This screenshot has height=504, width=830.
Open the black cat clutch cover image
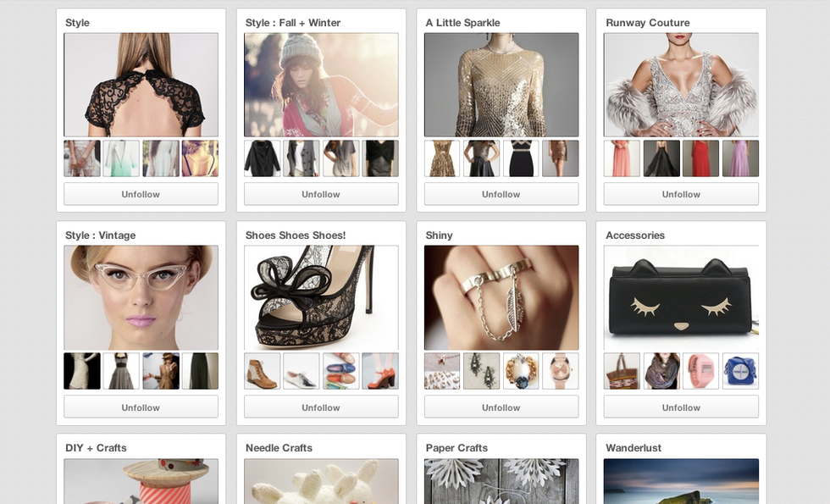click(x=681, y=297)
